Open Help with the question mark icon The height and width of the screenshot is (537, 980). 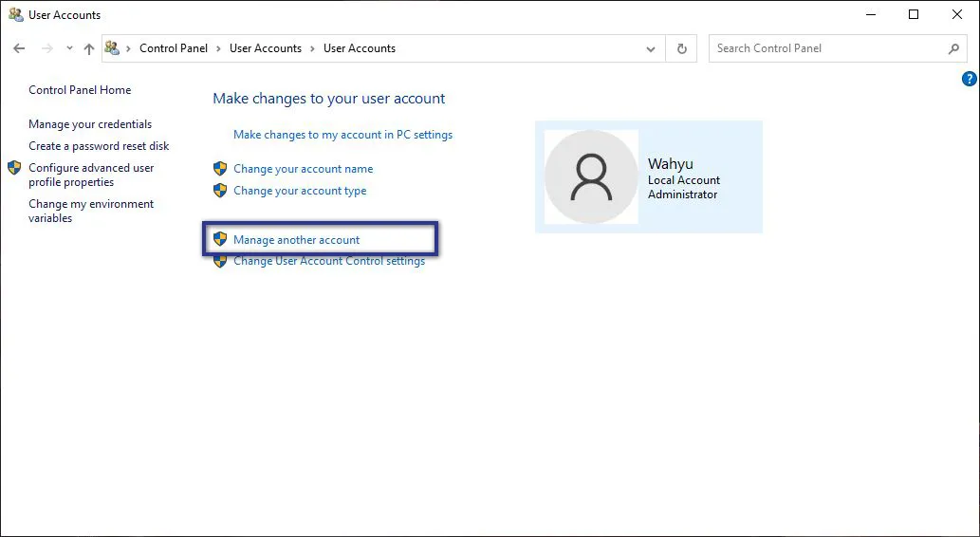(x=970, y=79)
